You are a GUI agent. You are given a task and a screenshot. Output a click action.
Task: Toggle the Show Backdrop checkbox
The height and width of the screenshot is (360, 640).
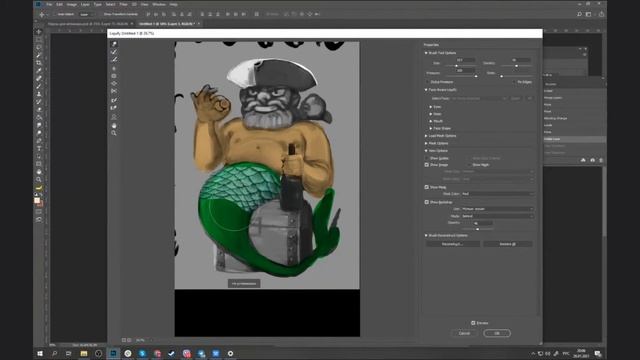(427, 202)
